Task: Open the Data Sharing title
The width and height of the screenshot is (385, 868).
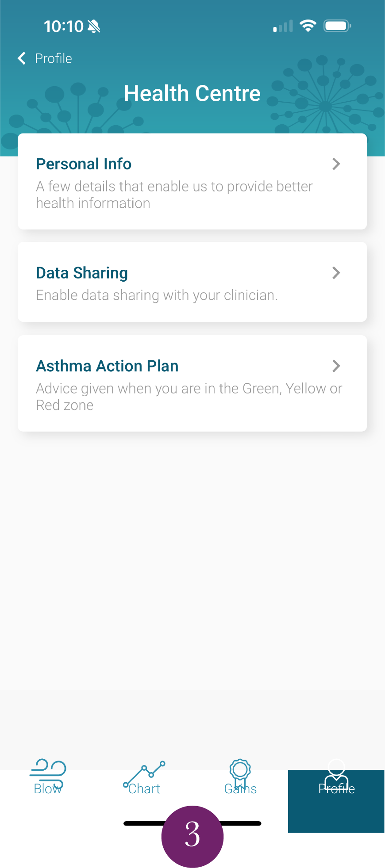Action: point(82,273)
